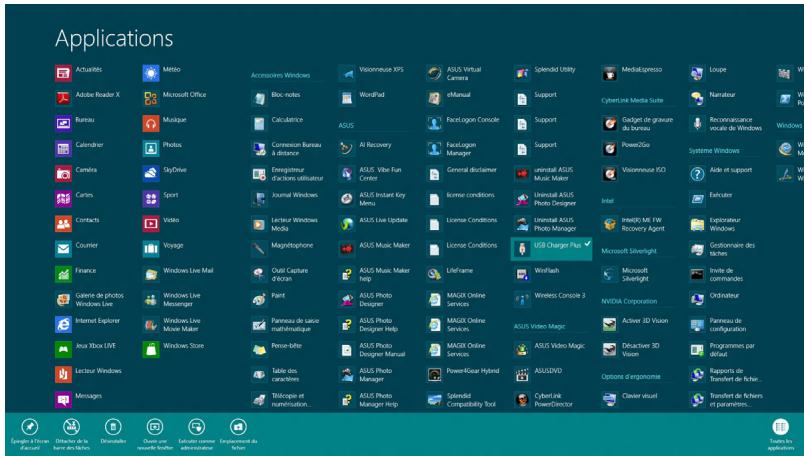804x456 pixels.
Task: Open ASUS Virtual Camera
Action: [454, 73]
